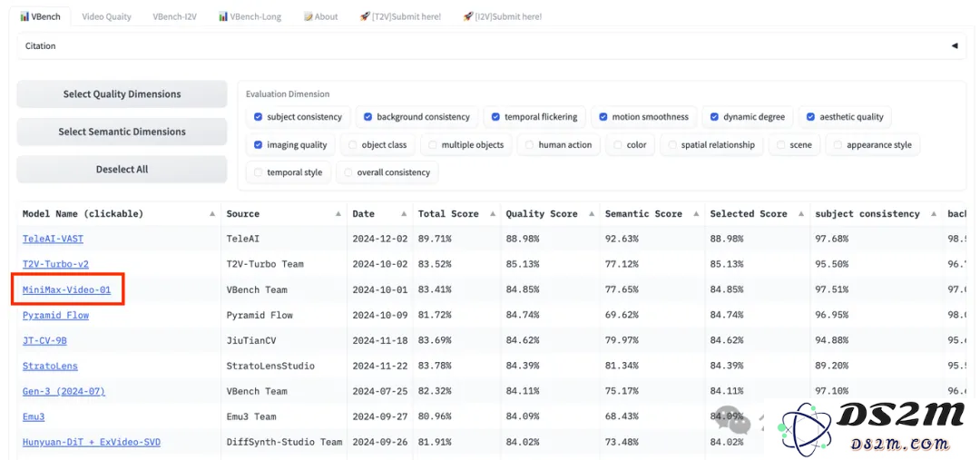Select the 84.74% Quality Score cell
The image size is (980, 460).
(550, 315)
